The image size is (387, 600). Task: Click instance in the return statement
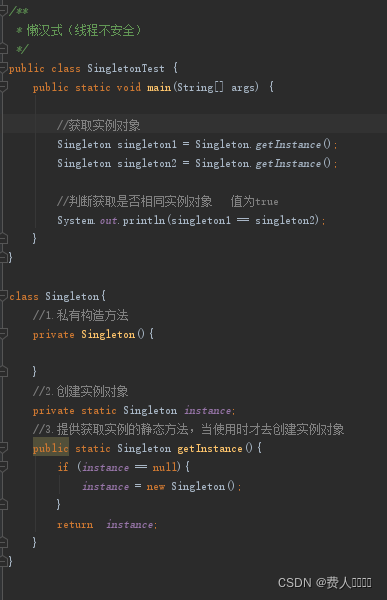coord(130,525)
